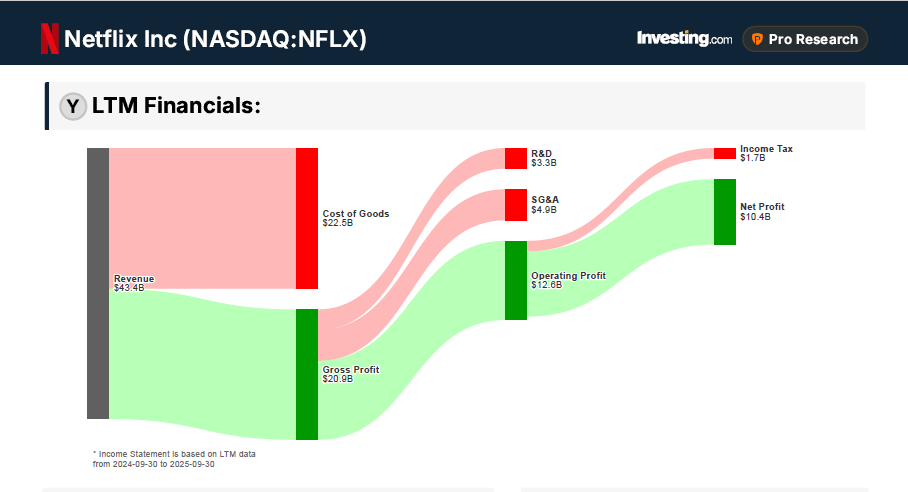
Task: Click the red Income Tax node
Action: [724, 153]
